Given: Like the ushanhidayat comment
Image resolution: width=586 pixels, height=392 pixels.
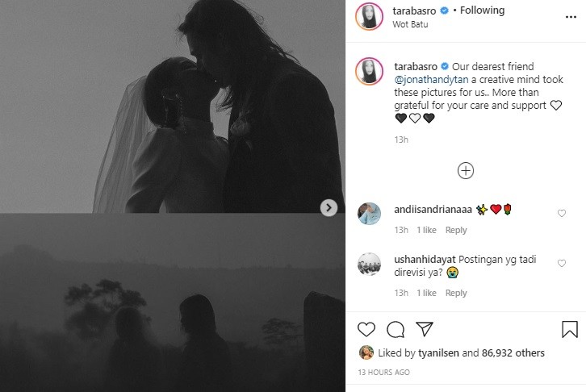Looking at the screenshot, I should (561, 263).
